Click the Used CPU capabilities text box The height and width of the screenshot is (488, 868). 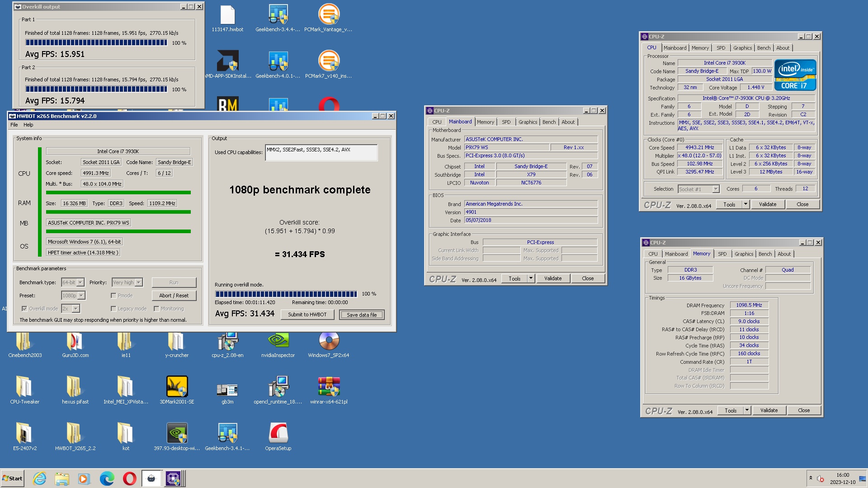pos(321,153)
